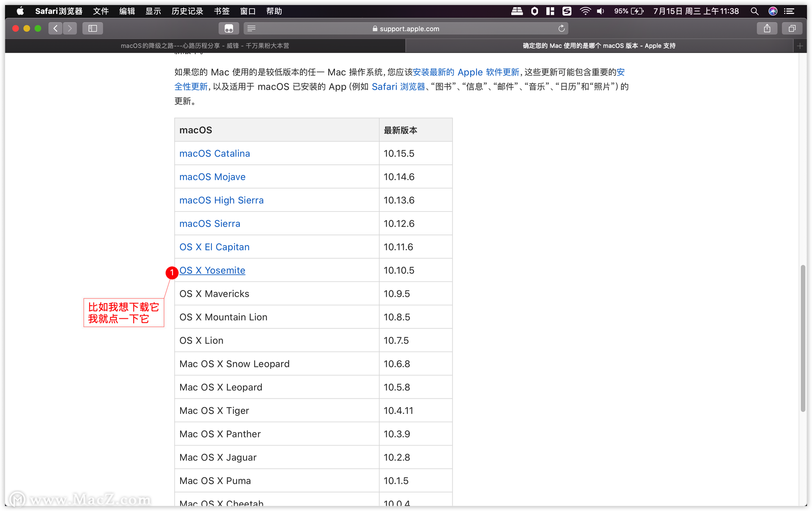Click the first status icon left of shield
Screen dimensions: 812x511
click(x=517, y=11)
